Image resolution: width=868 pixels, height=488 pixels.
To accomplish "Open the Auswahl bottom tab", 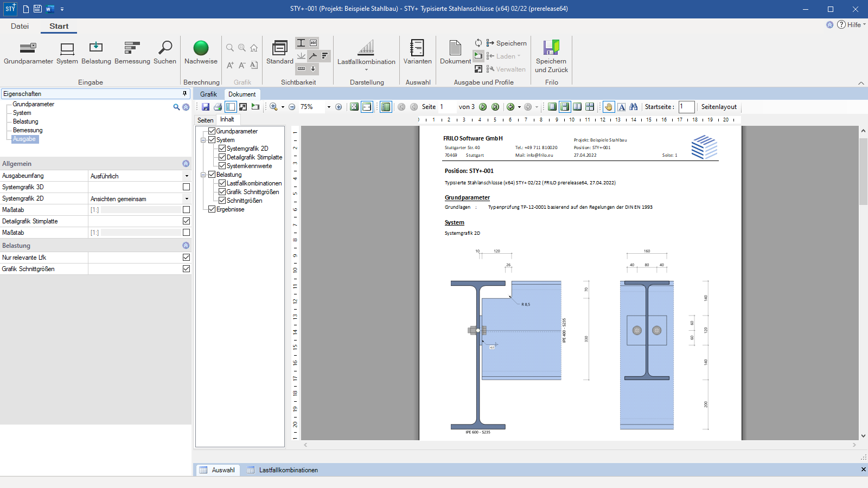I will pos(217,470).
